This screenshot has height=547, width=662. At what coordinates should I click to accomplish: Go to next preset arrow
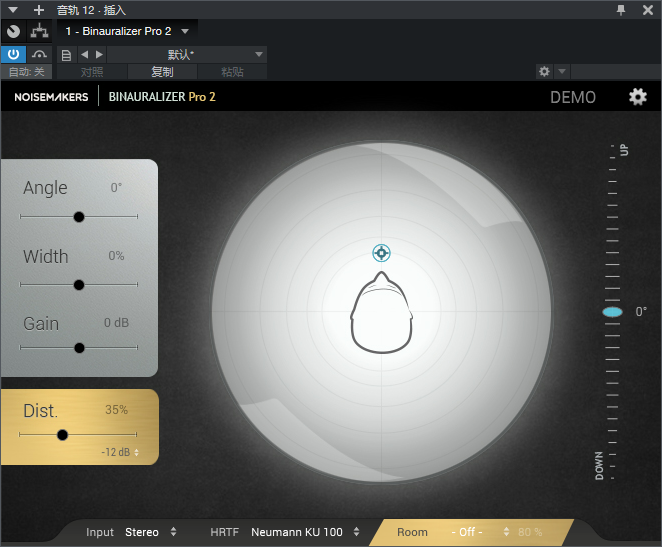point(99,54)
